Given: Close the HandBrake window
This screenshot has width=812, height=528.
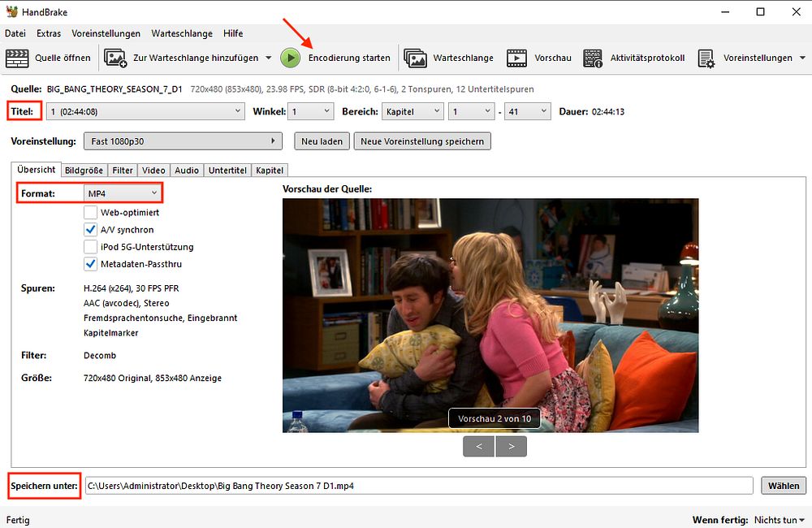Looking at the screenshot, I should (797, 11).
